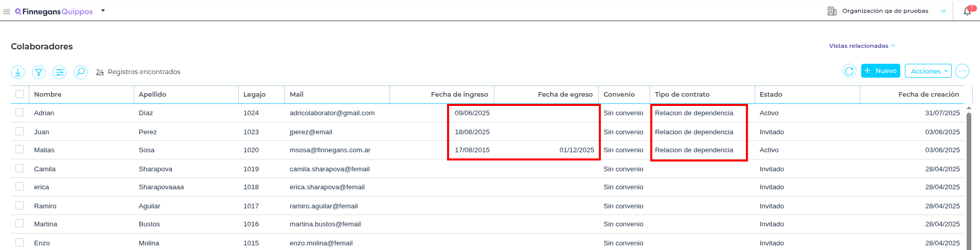Click the 24 records count link
980x250 pixels.
(100, 72)
